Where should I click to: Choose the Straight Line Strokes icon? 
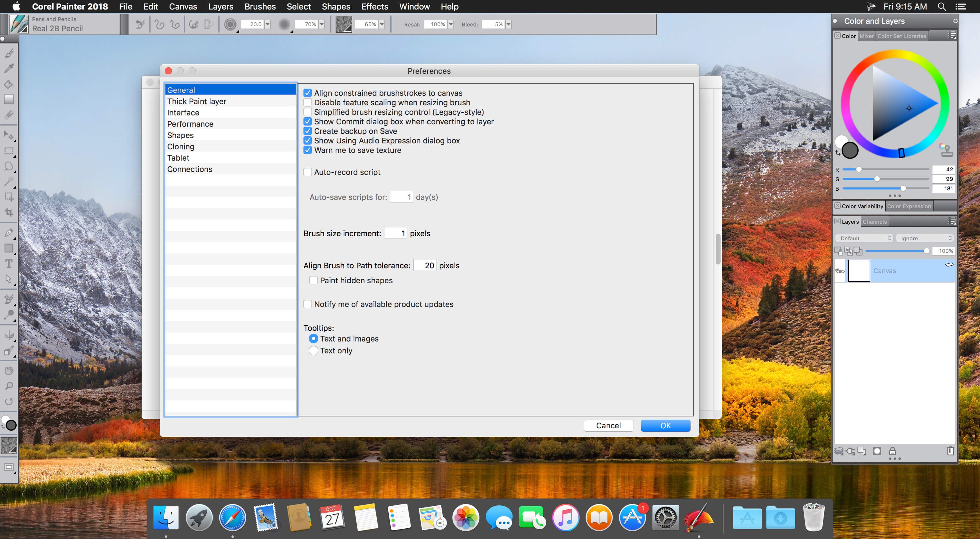click(x=175, y=24)
